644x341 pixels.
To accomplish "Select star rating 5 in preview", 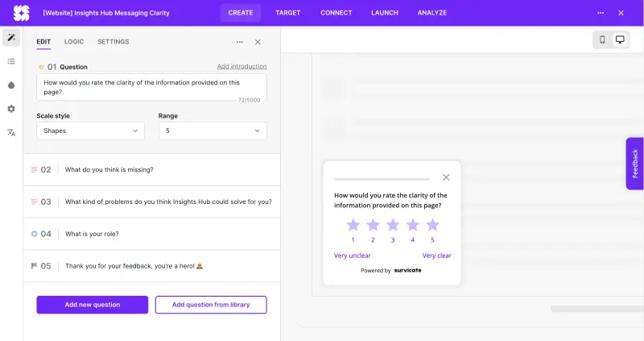I will pyautogui.click(x=432, y=225).
